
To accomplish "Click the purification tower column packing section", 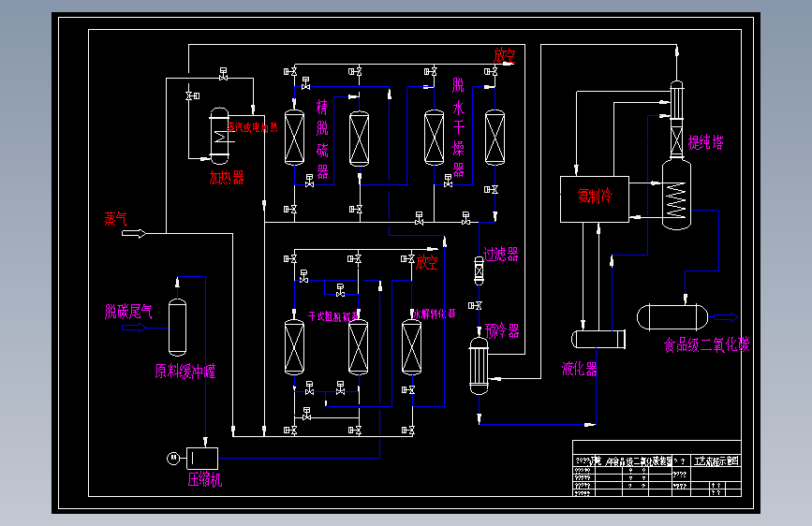I will point(676,140).
